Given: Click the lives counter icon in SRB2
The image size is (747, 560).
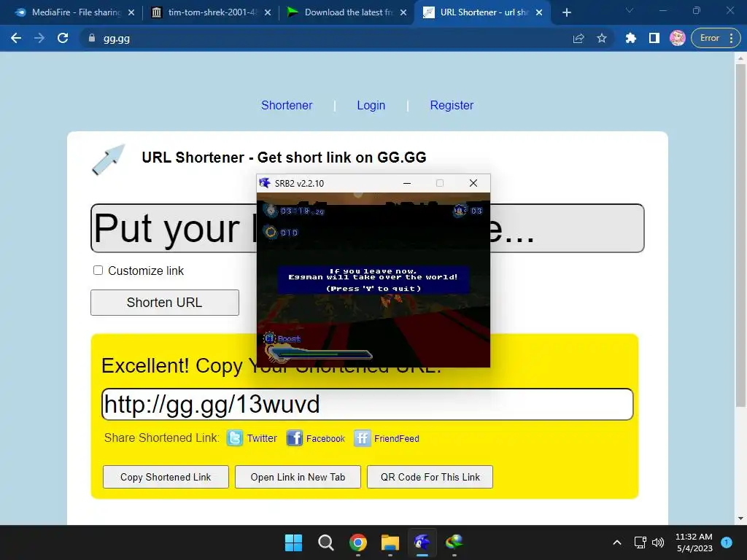Looking at the screenshot, I should tap(460, 211).
